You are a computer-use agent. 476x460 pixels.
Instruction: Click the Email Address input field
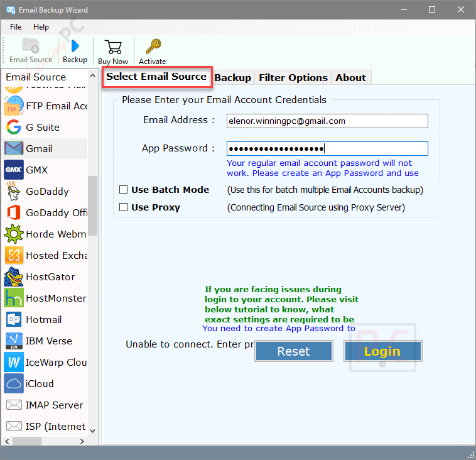(327, 121)
